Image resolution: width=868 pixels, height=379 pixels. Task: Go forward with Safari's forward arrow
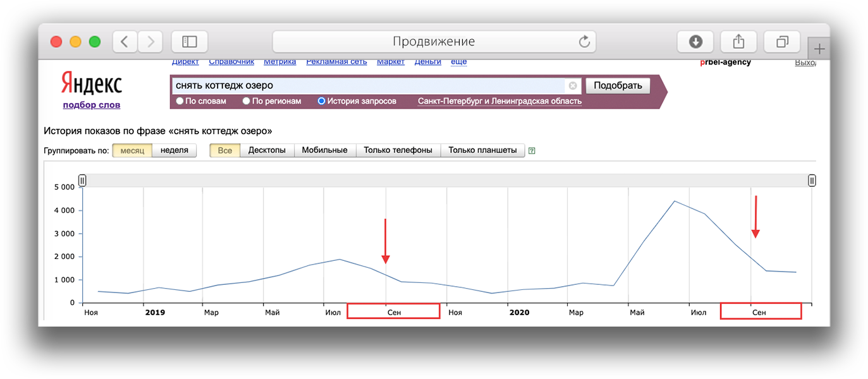click(x=150, y=42)
